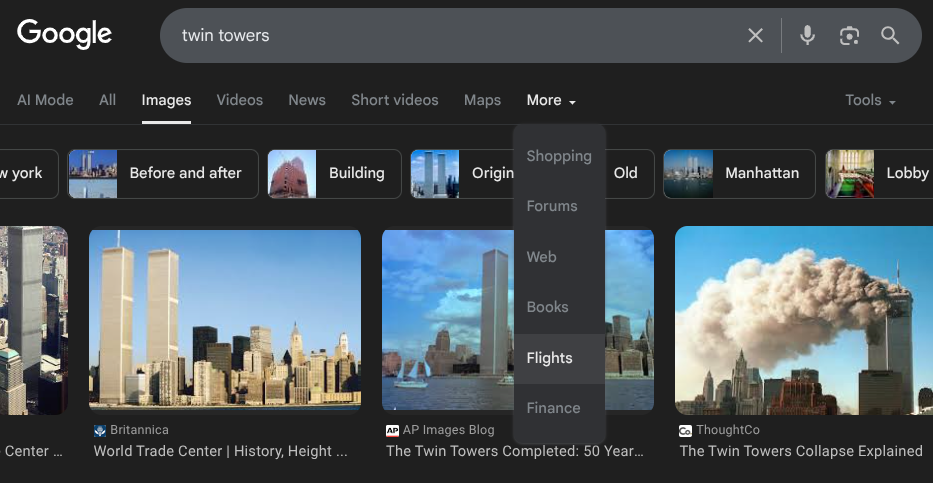
Task: Click in the twin towers search field
Action: tap(450, 36)
